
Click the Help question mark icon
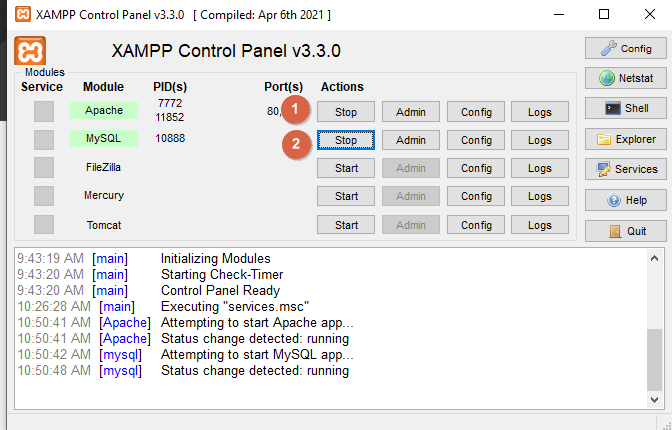614,200
